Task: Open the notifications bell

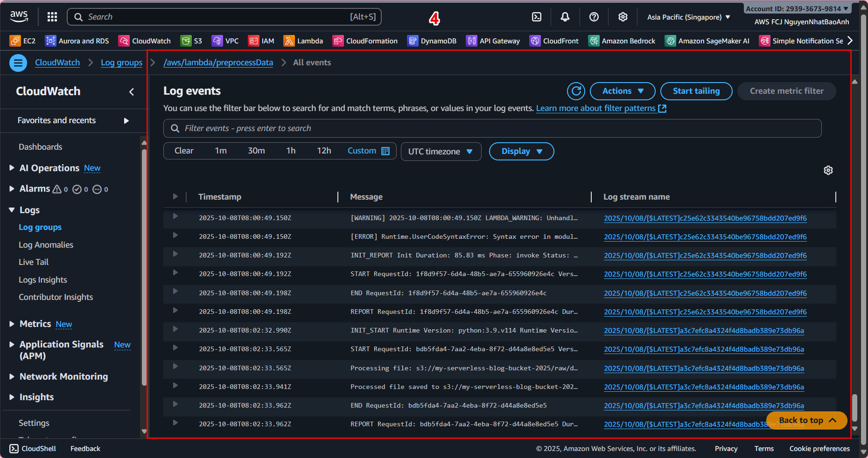Action: point(565,17)
